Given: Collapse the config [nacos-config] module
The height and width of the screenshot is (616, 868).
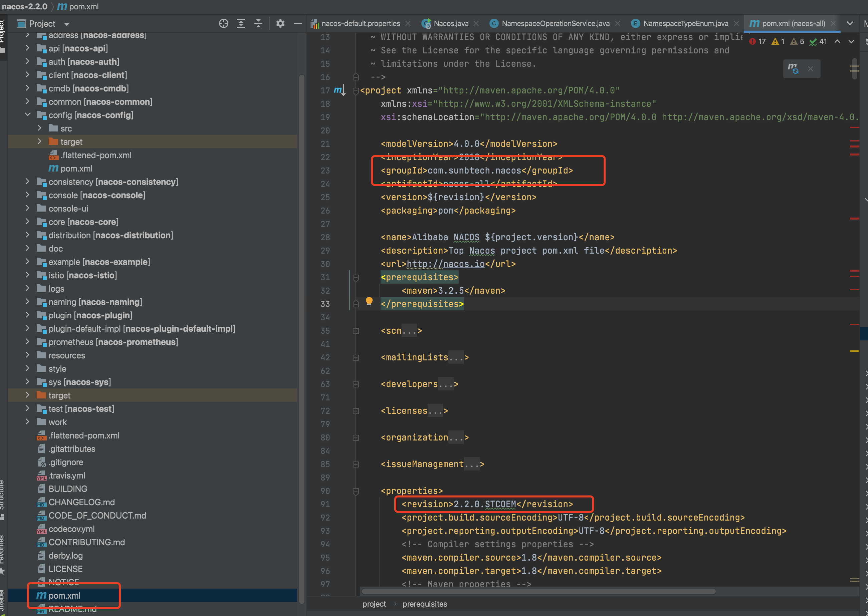Looking at the screenshot, I should 27,115.
